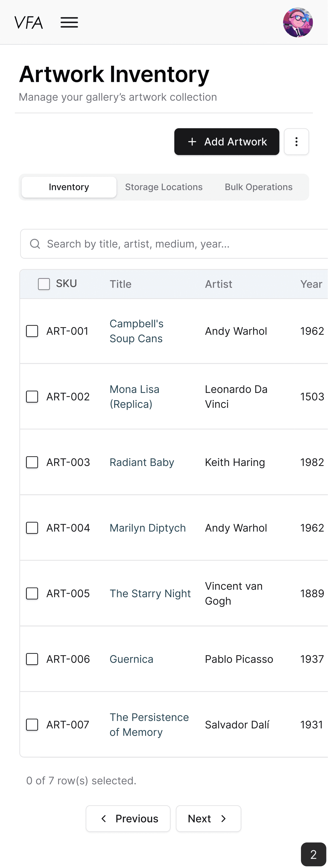Screen dimensions: 328x868
Task: Switch to the Storage Locations tab
Action: [164, 187]
